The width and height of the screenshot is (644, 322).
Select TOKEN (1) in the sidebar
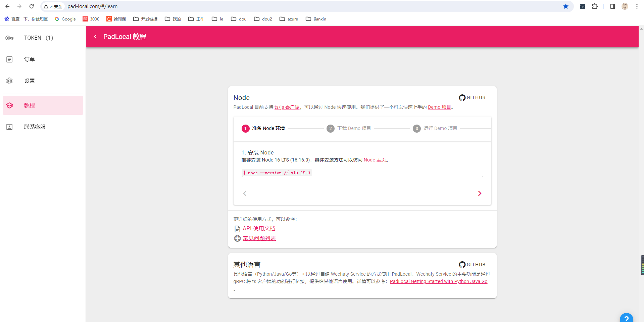(43, 38)
